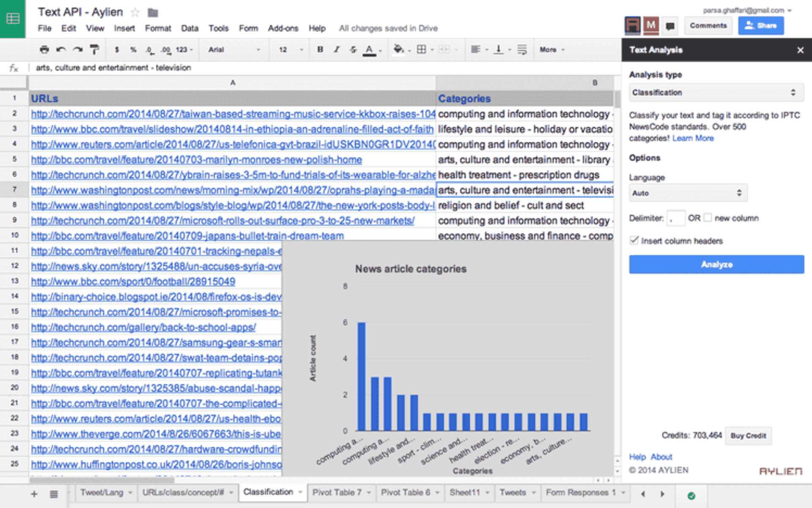Screen dimensions: 812x508
Task: Change the Language dropdown from Auto
Action: (688, 193)
